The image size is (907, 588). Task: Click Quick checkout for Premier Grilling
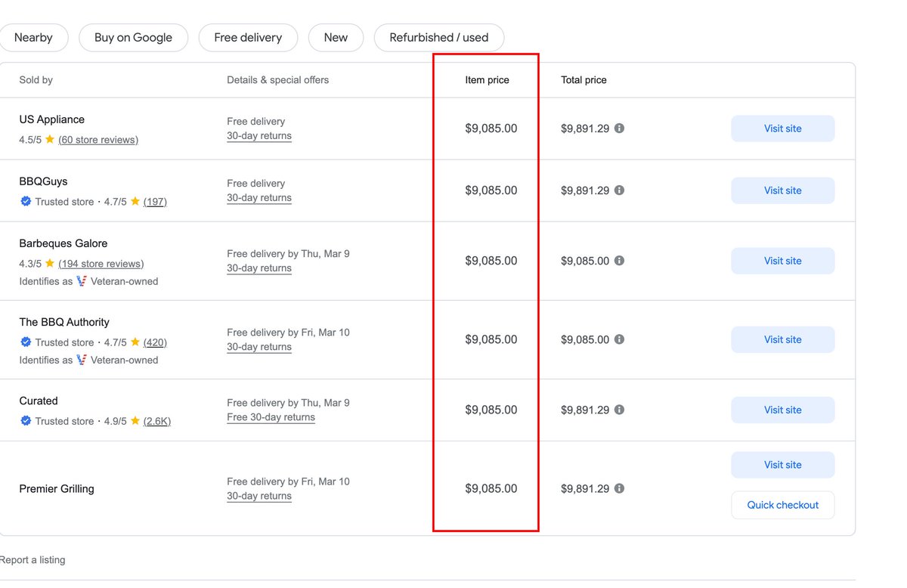pos(782,505)
